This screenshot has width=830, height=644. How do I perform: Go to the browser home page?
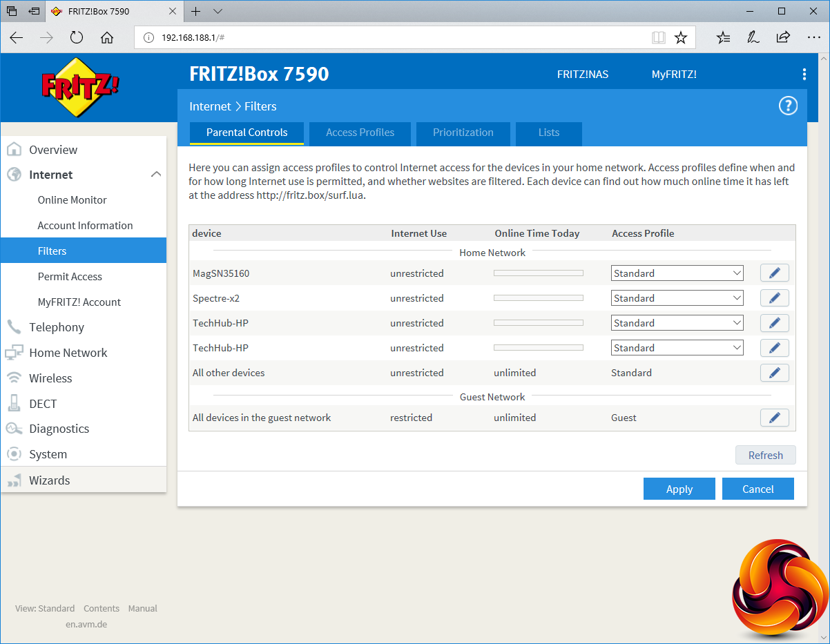pyautogui.click(x=107, y=37)
